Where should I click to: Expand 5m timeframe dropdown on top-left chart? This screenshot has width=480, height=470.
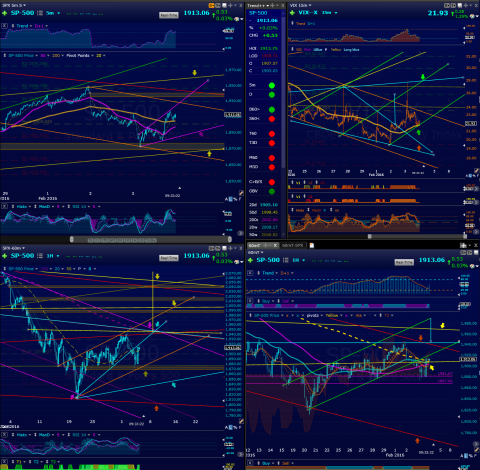click(x=59, y=13)
